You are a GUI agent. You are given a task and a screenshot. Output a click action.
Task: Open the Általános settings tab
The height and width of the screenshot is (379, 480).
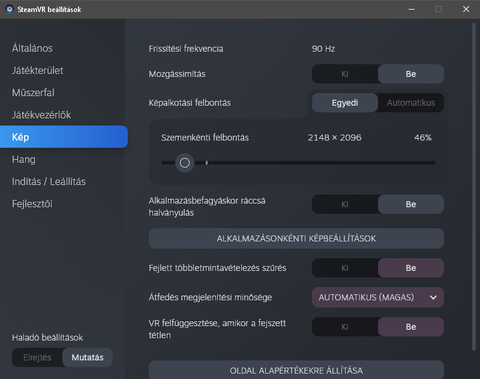coord(32,48)
